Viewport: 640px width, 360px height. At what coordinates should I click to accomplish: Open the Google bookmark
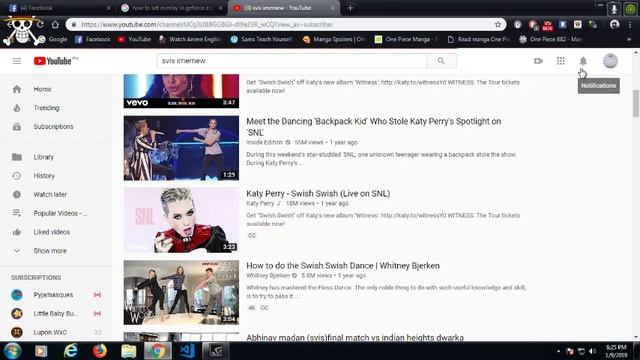[x=53, y=39]
